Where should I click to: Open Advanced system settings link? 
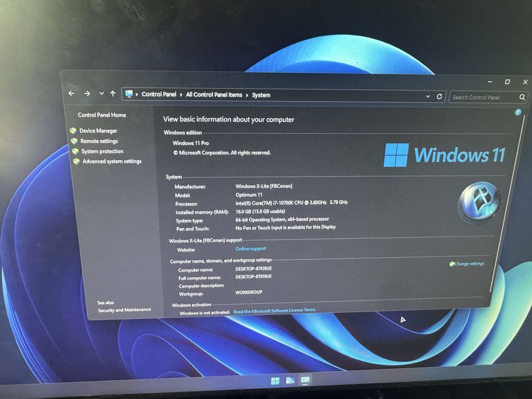pyautogui.click(x=112, y=161)
